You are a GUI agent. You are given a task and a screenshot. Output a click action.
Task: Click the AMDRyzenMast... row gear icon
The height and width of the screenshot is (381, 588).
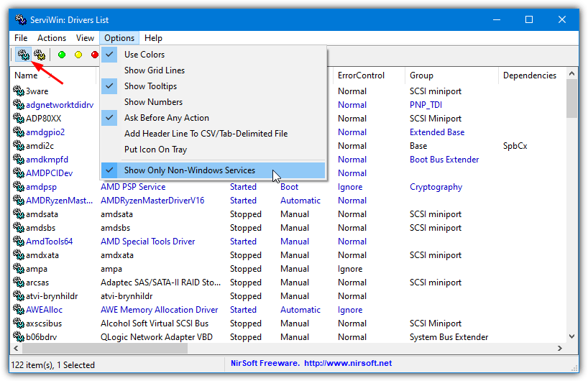coord(19,201)
